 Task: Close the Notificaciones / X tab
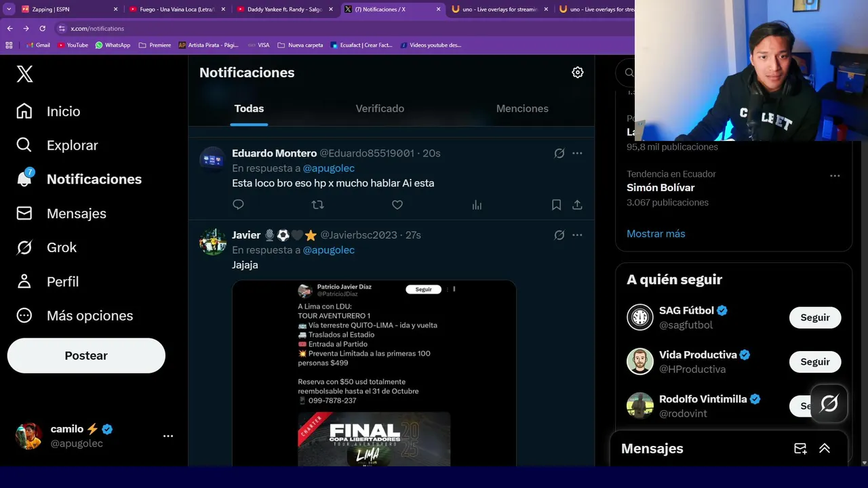[438, 9]
